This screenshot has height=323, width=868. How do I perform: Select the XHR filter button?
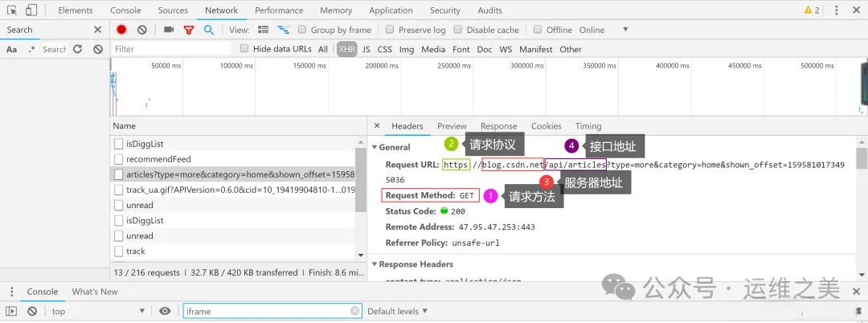pos(347,49)
